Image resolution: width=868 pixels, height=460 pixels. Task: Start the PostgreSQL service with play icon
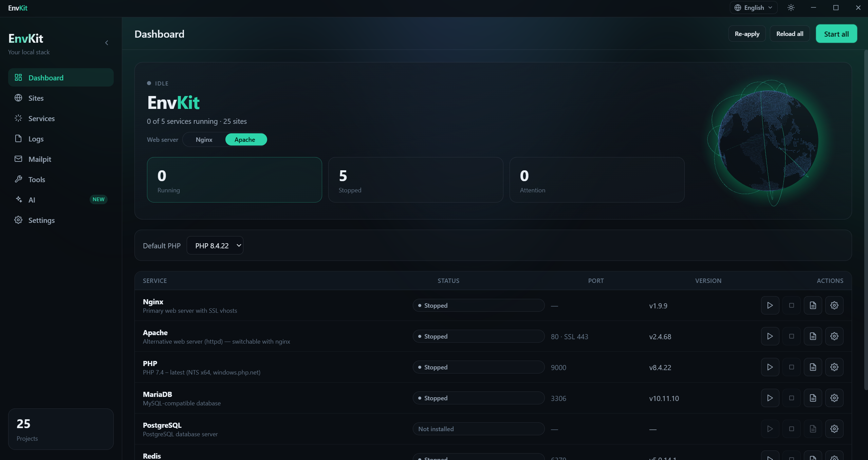point(770,429)
